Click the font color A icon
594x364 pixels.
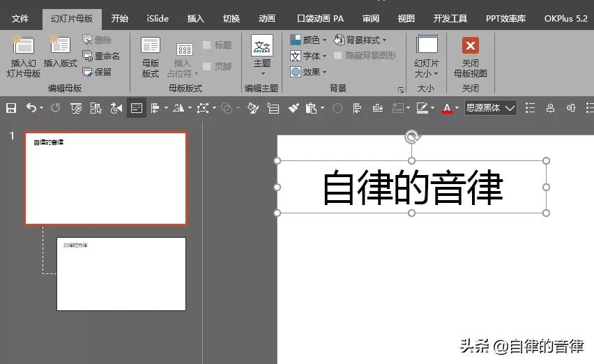pyautogui.click(x=447, y=108)
